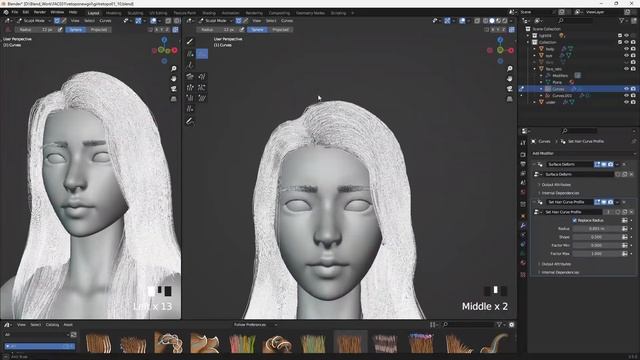The height and width of the screenshot is (360, 640).
Task: Enable the Replace Radius checkbox
Action: point(575,220)
